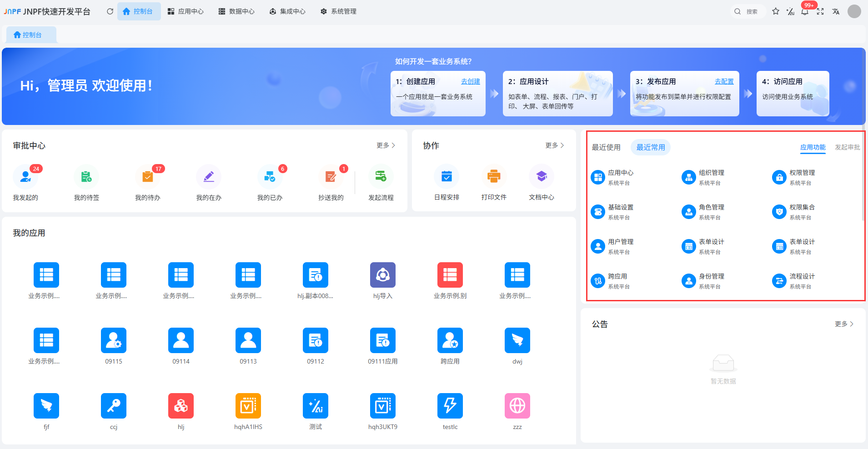This screenshot has height=449, width=868.
Task: Click the refresh icon beside the logo
Action: (110, 11)
